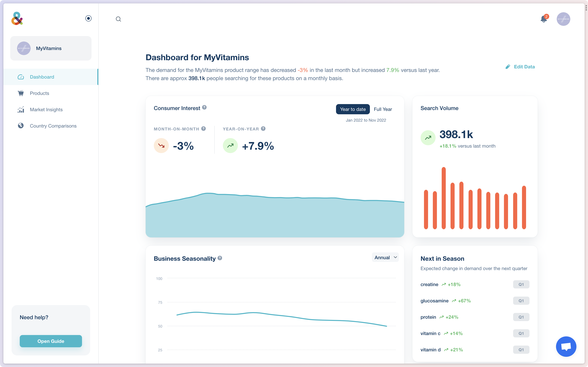Go to Products in the sidebar

click(39, 93)
